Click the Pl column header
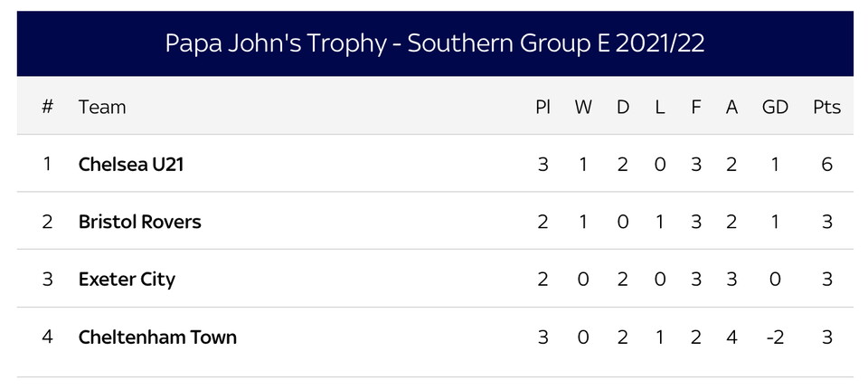The width and height of the screenshot is (868, 390). pyautogui.click(x=542, y=107)
